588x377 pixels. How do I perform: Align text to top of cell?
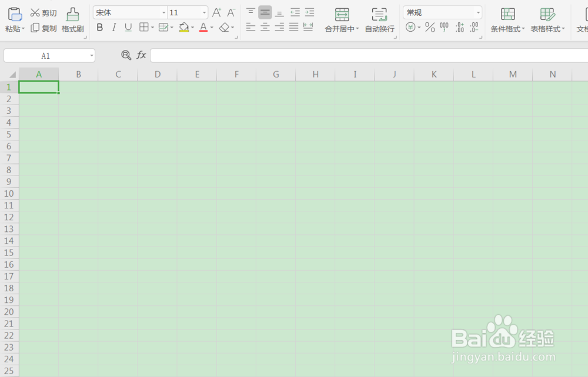[250, 12]
